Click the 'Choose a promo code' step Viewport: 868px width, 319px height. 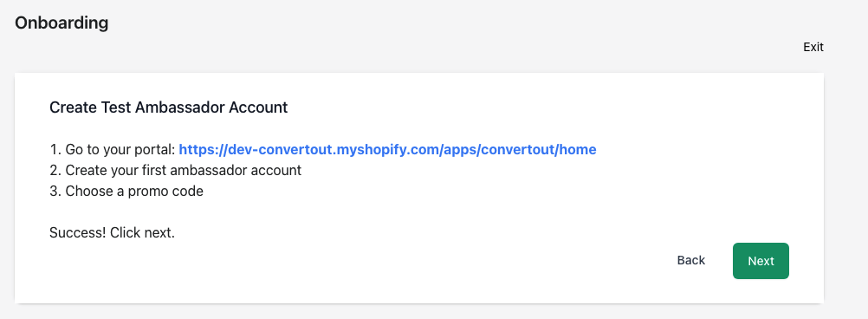click(134, 191)
